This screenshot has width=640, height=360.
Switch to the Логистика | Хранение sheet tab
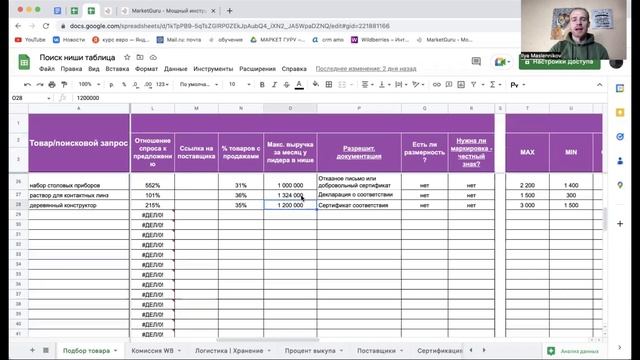click(x=233, y=351)
